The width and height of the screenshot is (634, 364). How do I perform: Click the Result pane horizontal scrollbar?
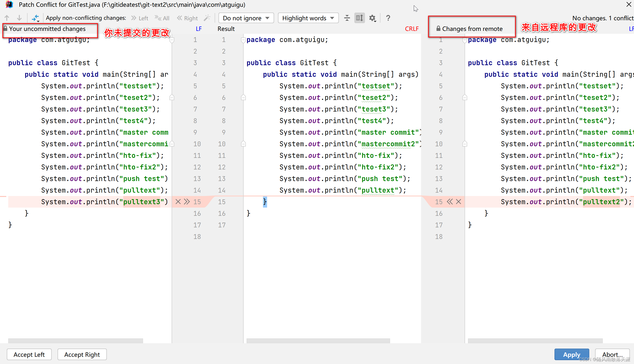pyautogui.click(x=318, y=341)
